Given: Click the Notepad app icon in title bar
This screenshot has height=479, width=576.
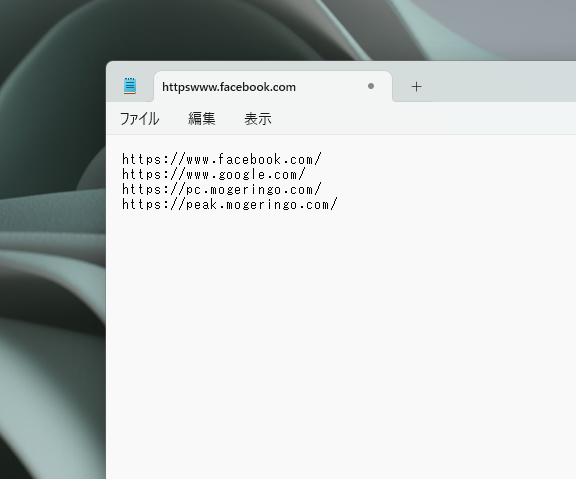Looking at the screenshot, I should pos(130,86).
